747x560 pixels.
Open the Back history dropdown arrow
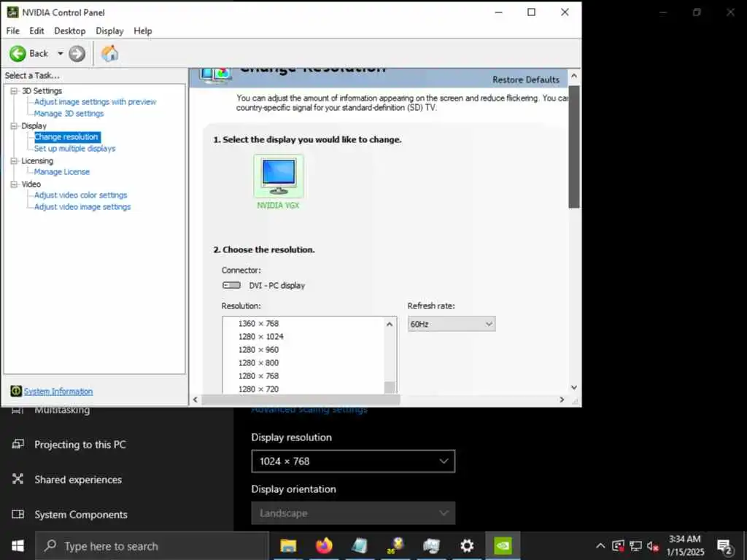[61, 53]
